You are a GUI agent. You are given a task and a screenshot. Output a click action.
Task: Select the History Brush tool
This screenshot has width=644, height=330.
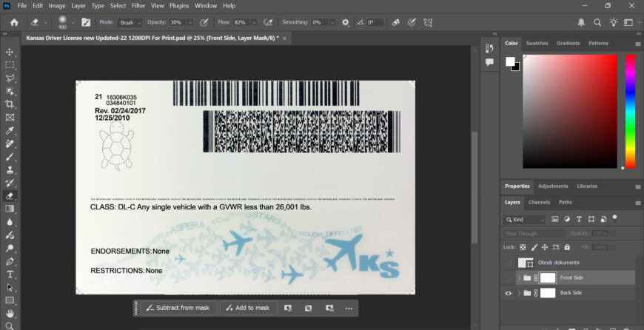click(x=10, y=183)
